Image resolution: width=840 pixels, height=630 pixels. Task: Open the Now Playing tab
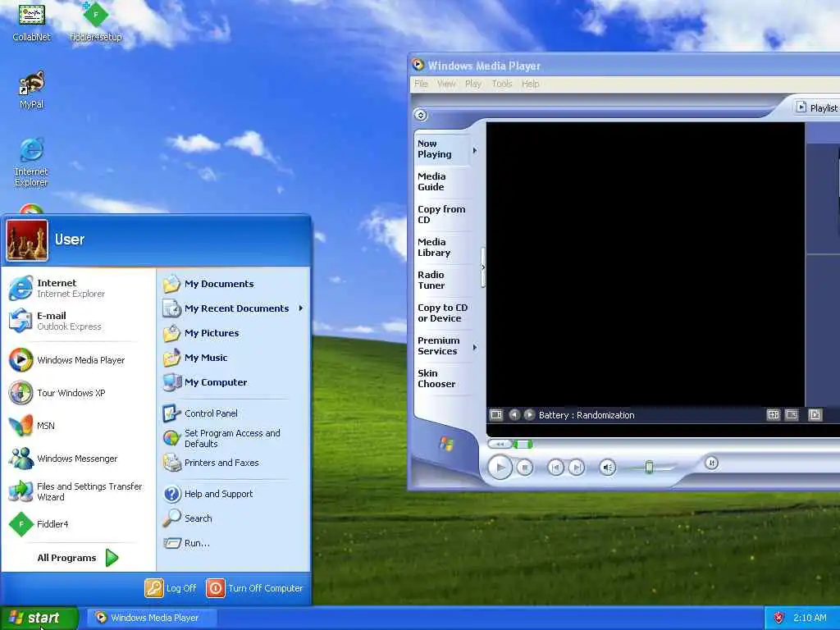click(x=442, y=149)
